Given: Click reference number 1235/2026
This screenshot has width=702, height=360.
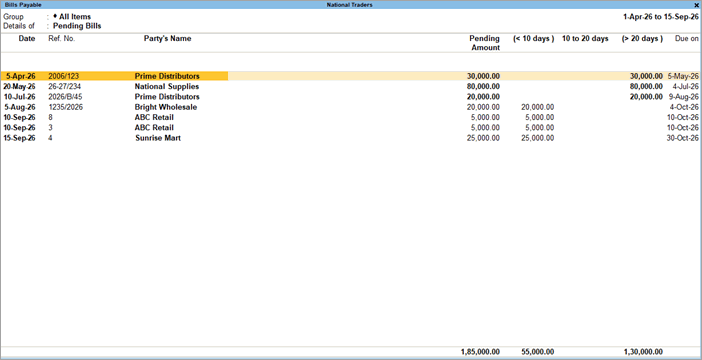Looking at the screenshot, I should coord(65,107).
